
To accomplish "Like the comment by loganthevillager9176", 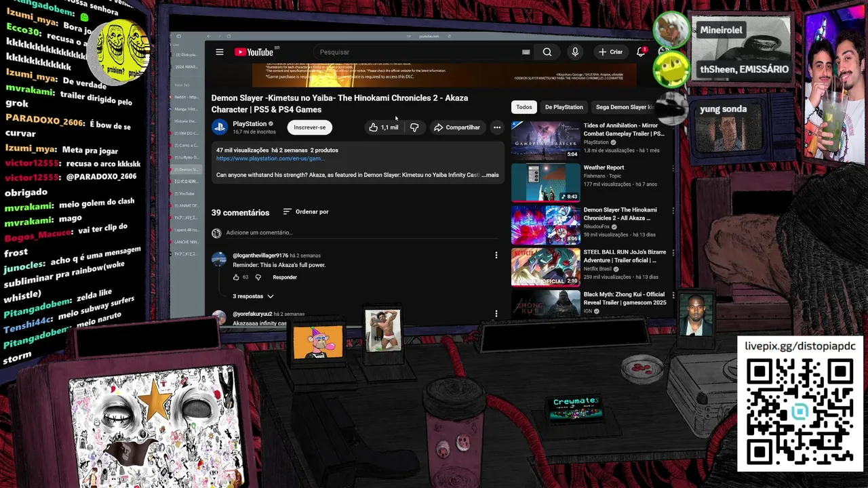I will click(236, 277).
